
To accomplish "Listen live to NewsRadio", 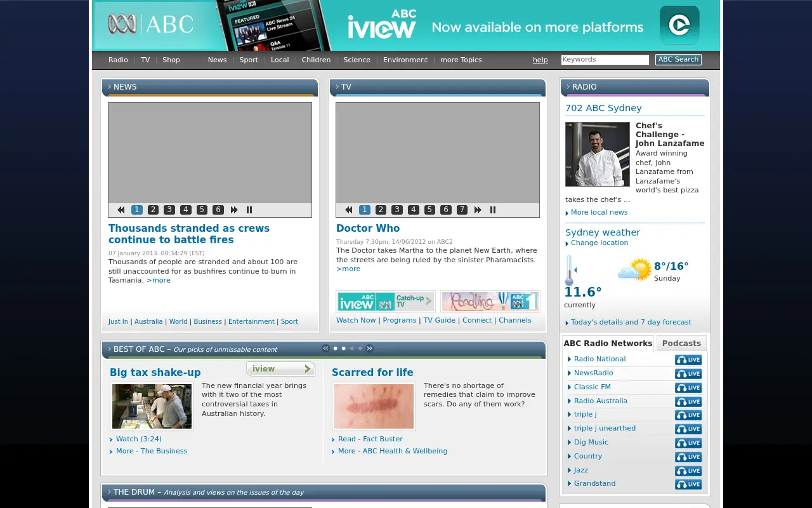I will [688, 374].
